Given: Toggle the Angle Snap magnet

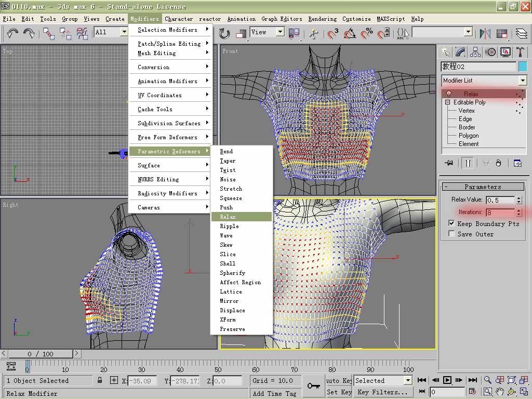Looking at the screenshot, I should (350, 34).
